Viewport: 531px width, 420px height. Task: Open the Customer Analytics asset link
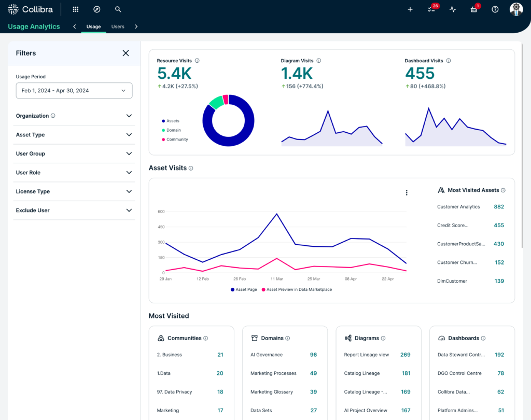[458, 206]
